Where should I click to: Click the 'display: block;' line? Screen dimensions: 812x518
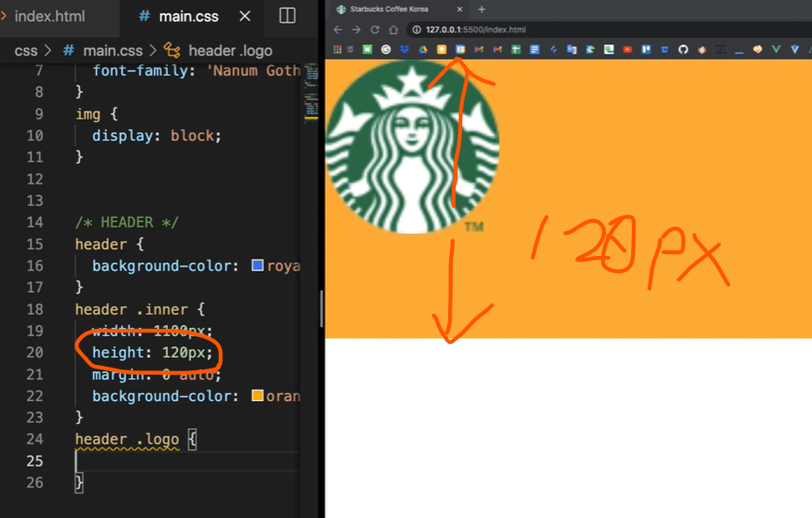pyautogui.click(x=156, y=135)
